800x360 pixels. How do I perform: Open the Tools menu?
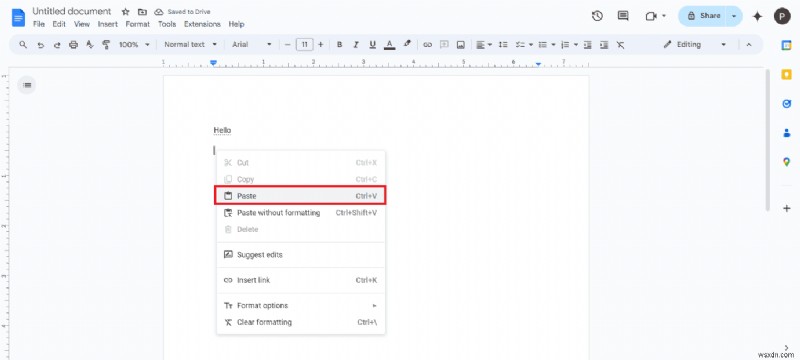tap(167, 24)
